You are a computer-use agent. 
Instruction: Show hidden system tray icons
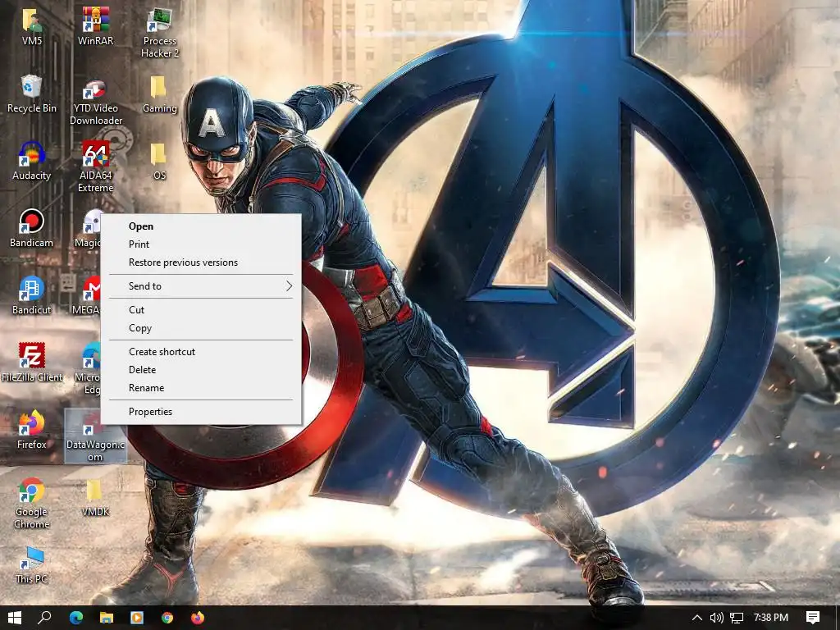coord(697,618)
